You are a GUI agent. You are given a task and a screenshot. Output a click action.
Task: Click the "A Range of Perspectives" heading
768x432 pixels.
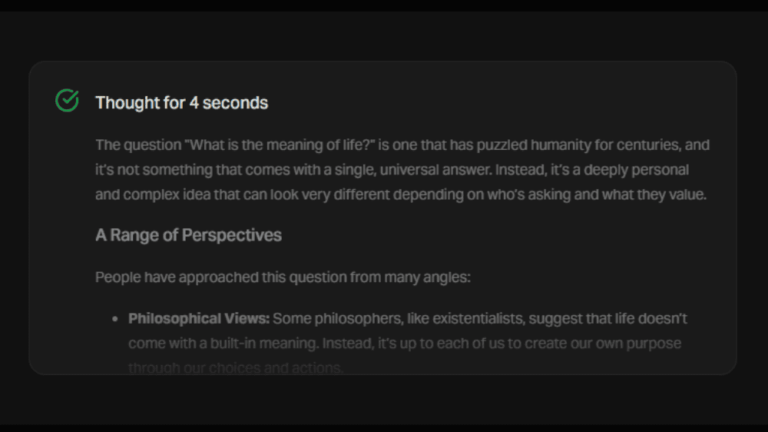point(188,235)
